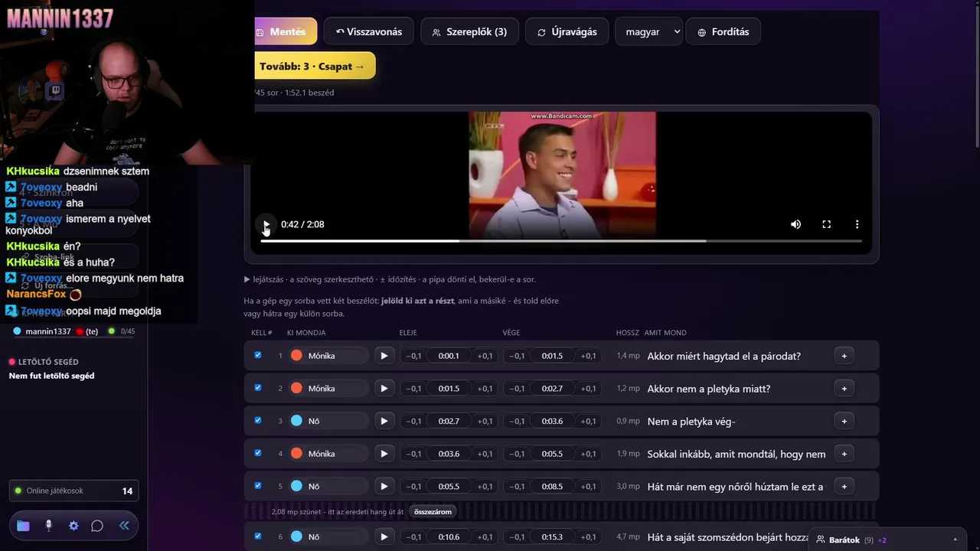Uncheck row 1 'Akkor miért hagytad el' checkbox

258,355
